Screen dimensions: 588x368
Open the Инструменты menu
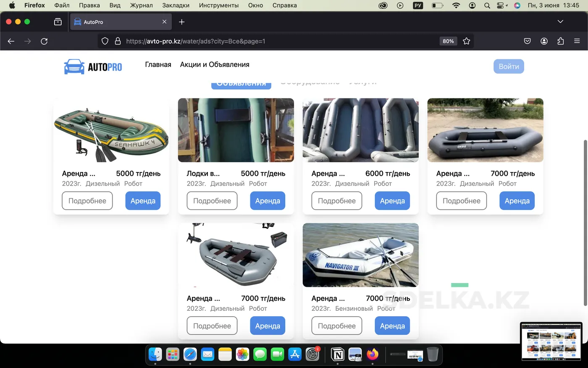tap(219, 5)
